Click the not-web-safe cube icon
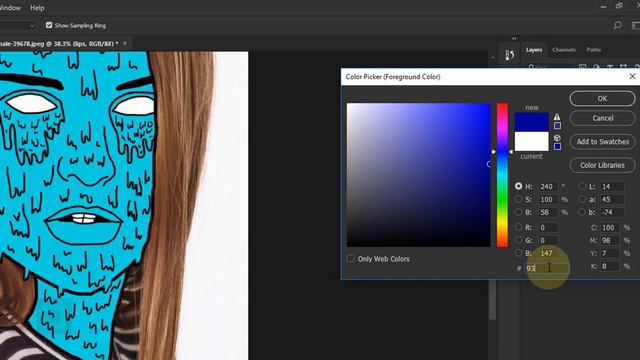This screenshot has width=640, height=360. pyautogui.click(x=557, y=138)
